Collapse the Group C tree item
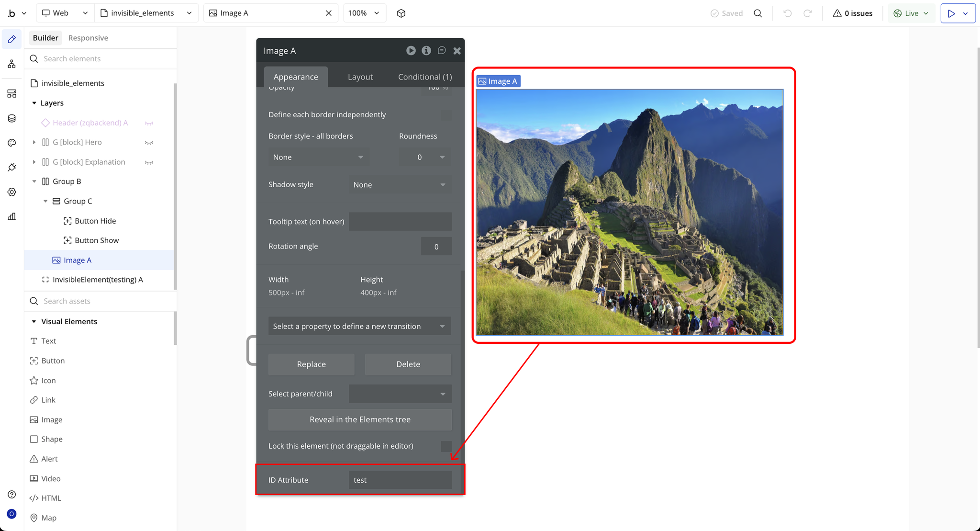Image resolution: width=980 pixels, height=531 pixels. pos(45,201)
